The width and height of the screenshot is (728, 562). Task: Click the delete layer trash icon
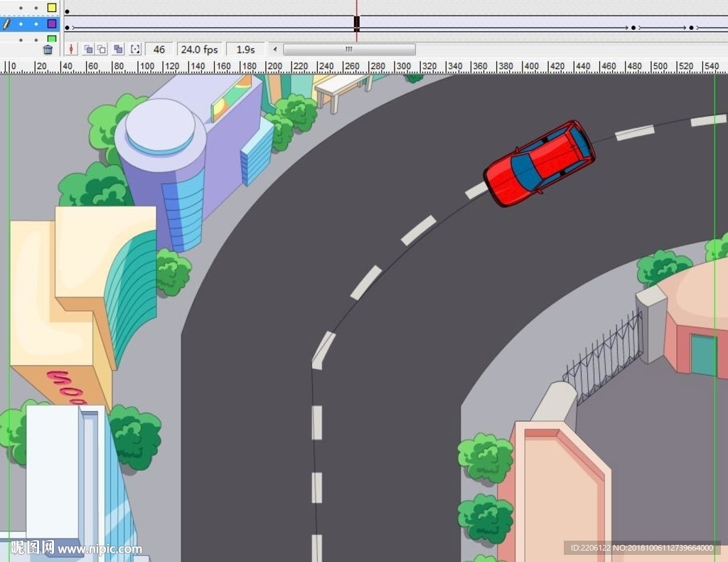pyautogui.click(x=48, y=50)
